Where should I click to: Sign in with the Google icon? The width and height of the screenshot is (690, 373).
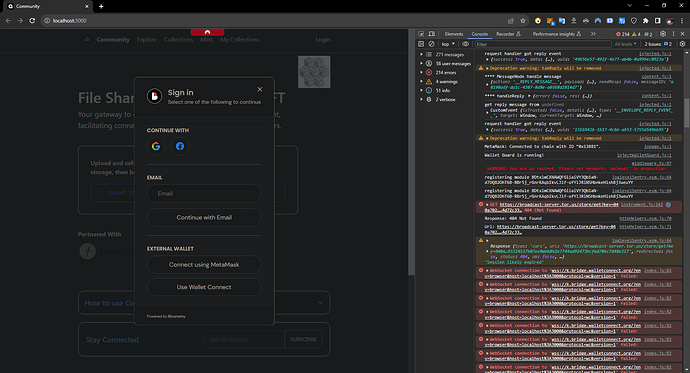pyautogui.click(x=156, y=146)
